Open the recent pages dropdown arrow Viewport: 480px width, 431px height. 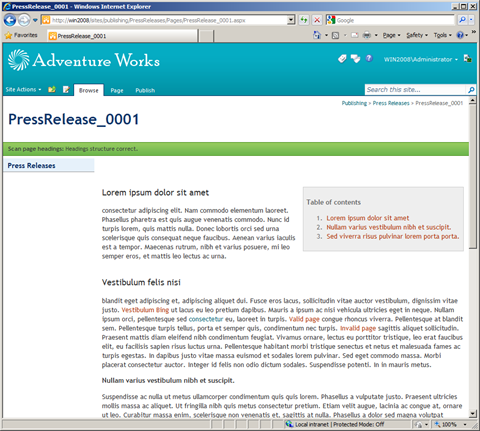(x=35, y=20)
